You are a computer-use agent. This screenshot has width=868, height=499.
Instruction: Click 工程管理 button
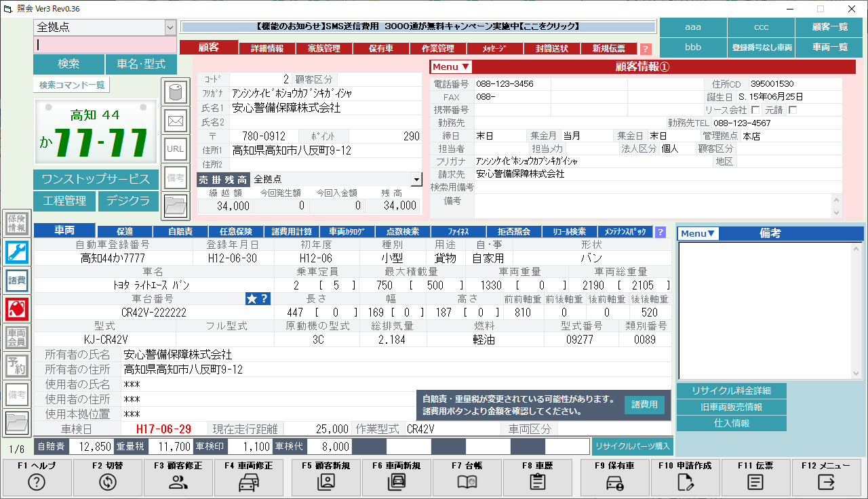click(x=64, y=201)
